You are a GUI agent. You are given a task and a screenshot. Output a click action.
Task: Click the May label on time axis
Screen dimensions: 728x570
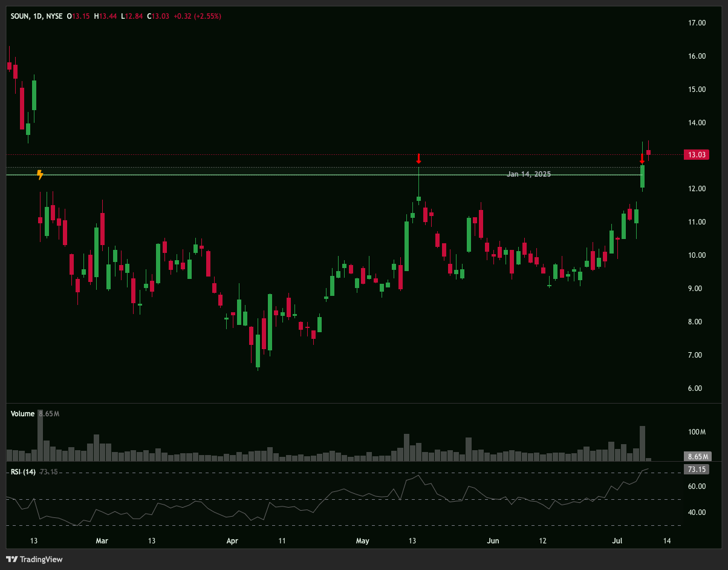363,540
